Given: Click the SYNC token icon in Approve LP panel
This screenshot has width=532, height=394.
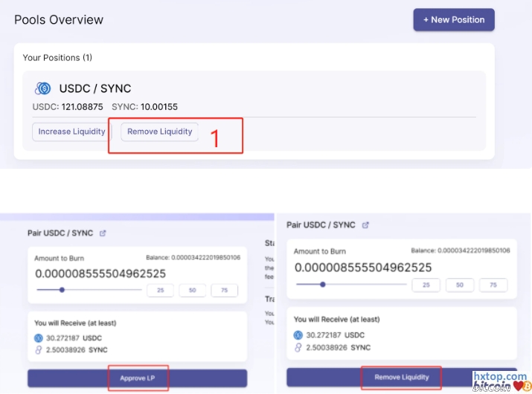Looking at the screenshot, I should pyautogui.click(x=39, y=349).
